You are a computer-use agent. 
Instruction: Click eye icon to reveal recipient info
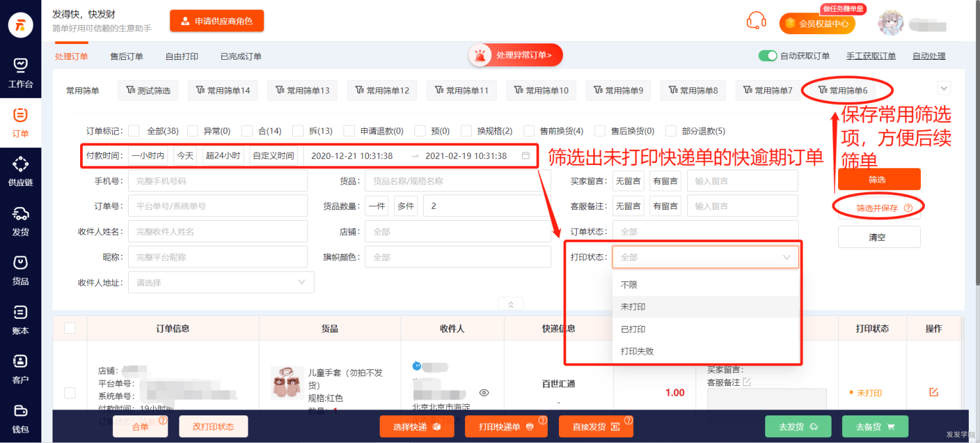point(484,392)
